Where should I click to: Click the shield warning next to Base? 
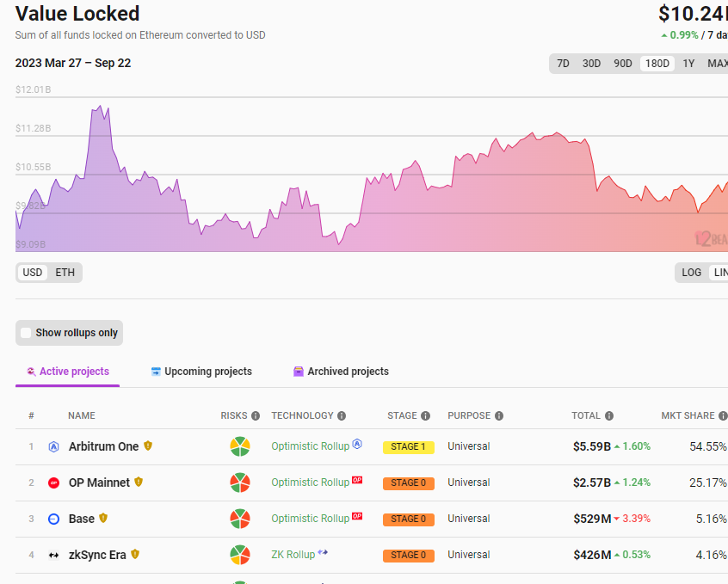tap(103, 518)
